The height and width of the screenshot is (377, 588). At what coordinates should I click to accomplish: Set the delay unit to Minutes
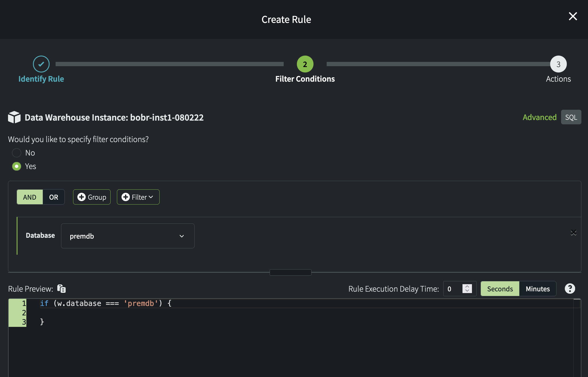point(538,289)
